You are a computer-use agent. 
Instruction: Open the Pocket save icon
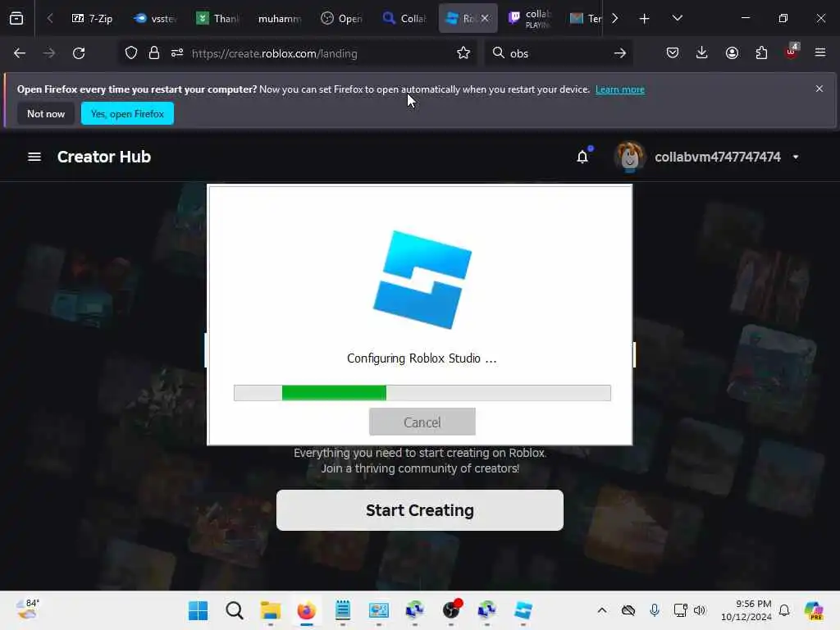tap(673, 52)
